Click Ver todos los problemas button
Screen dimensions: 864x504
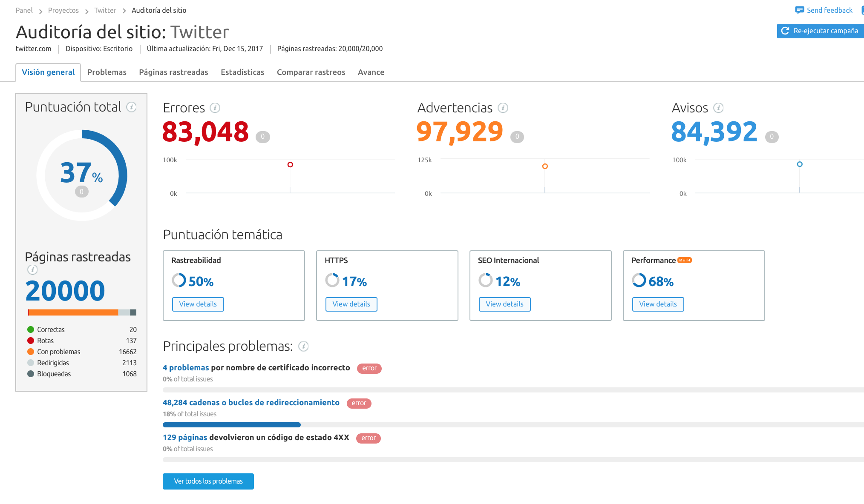tap(208, 481)
